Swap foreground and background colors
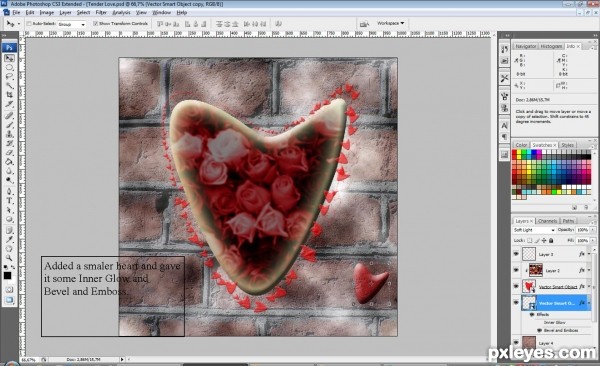This screenshot has height=366, width=600. pos(13,267)
